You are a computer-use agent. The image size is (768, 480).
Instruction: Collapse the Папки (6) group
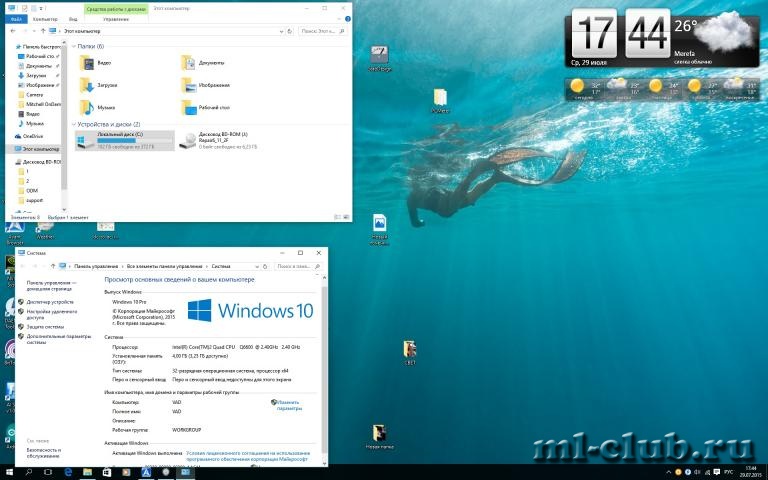pyautogui.click(x=73, y=46)
